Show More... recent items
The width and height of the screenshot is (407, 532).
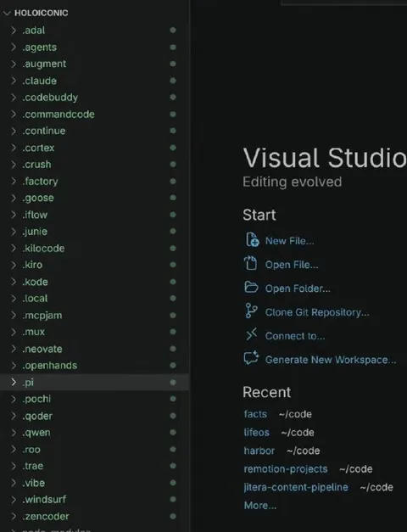tap(260, 506)
